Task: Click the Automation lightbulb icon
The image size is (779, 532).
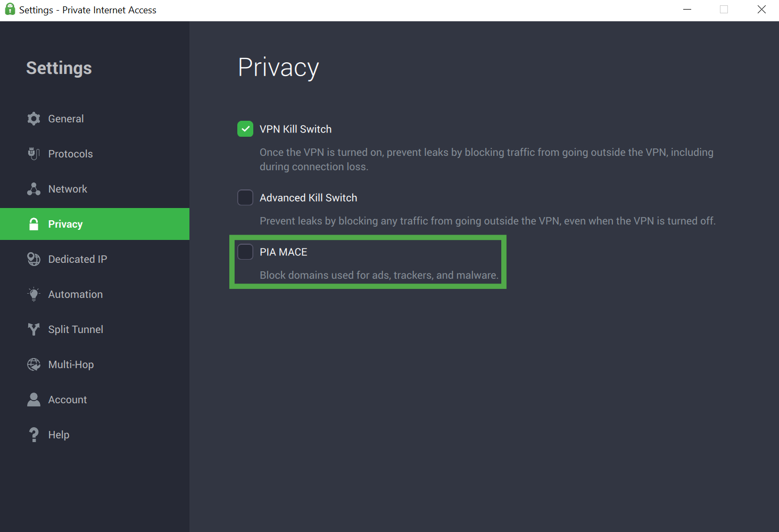Action: point(34,294)
